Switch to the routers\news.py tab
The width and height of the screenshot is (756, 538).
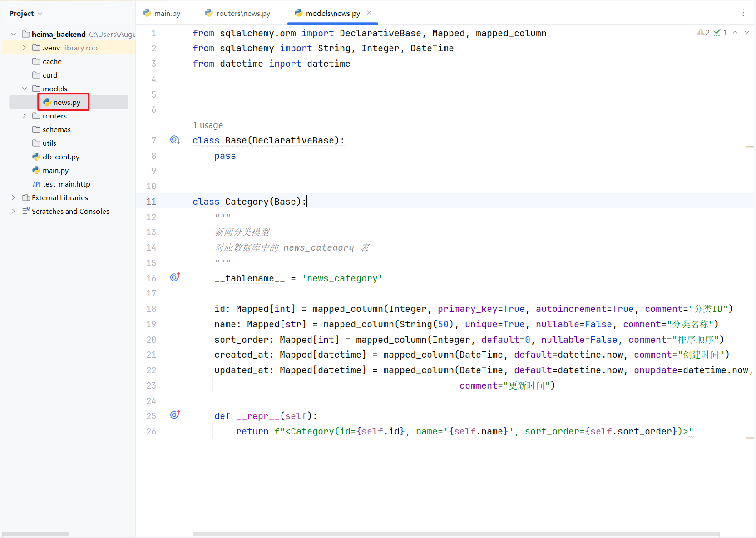click(237, 13)
